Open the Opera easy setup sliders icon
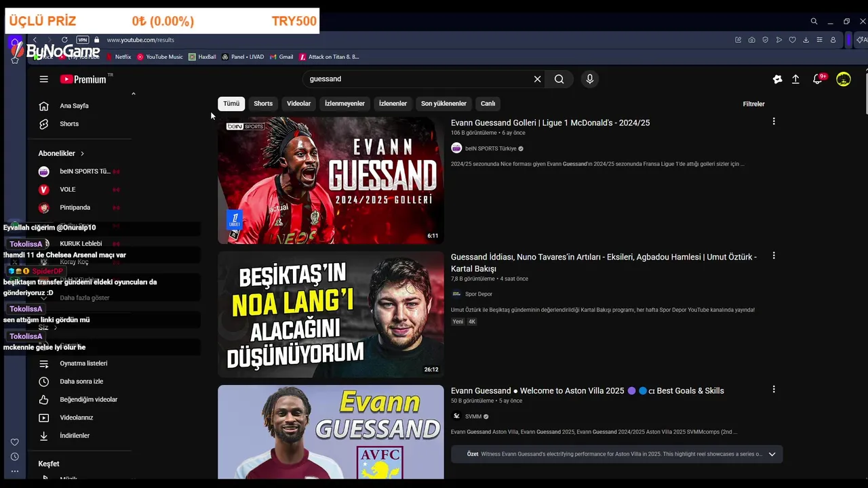The width and height of the screenshot is (868, 488). 819,40
